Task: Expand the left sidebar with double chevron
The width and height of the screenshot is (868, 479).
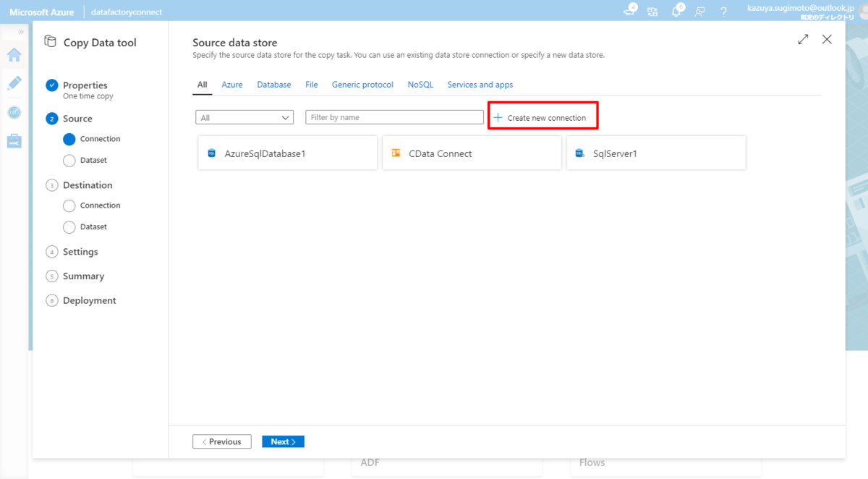Action: coord(21,32)
